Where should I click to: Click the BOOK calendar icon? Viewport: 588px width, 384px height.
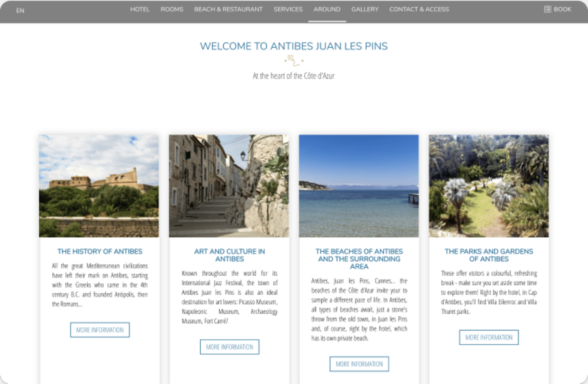click(x=547, y=9)
